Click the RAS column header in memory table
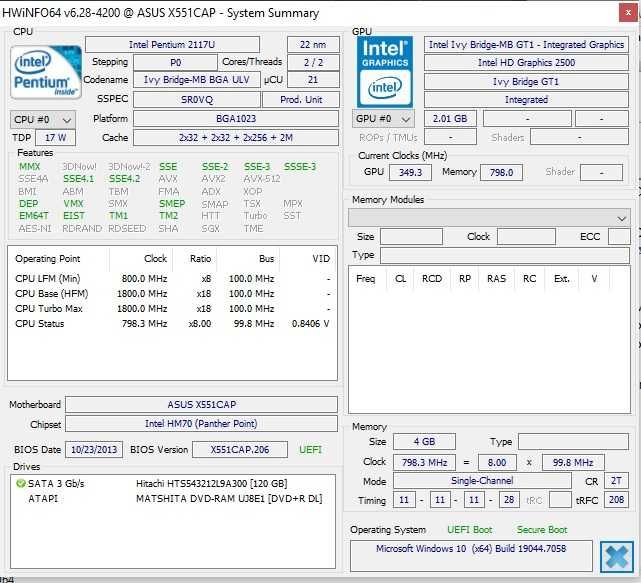 [x=496, y=279]
